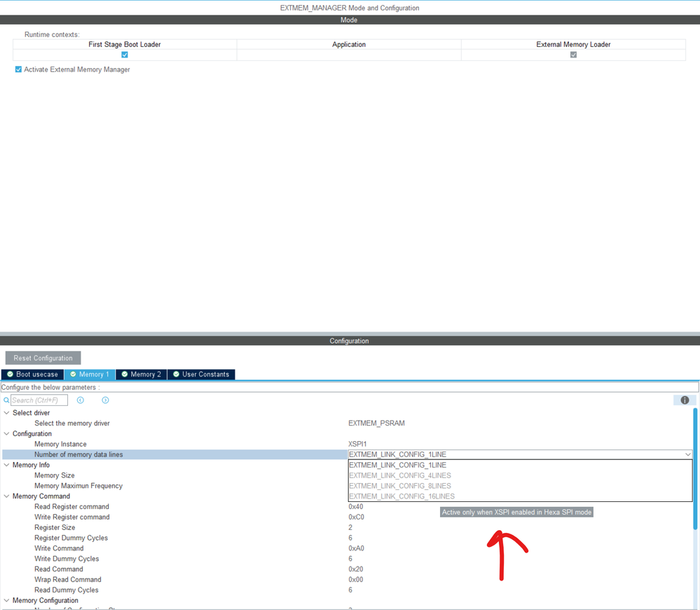
Task: Switch to the Boot usecase tab
Action: [x=33, y=374]
